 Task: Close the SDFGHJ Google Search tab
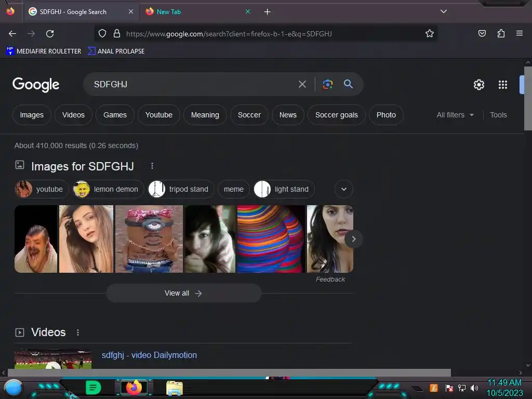(x=131, y=11)
